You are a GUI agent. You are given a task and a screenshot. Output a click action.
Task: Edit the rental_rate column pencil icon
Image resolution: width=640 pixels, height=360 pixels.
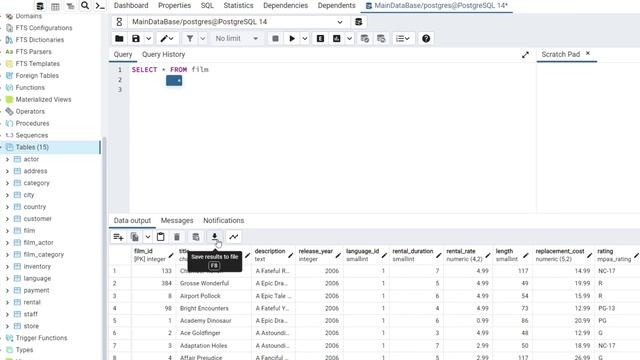(487, 256)
